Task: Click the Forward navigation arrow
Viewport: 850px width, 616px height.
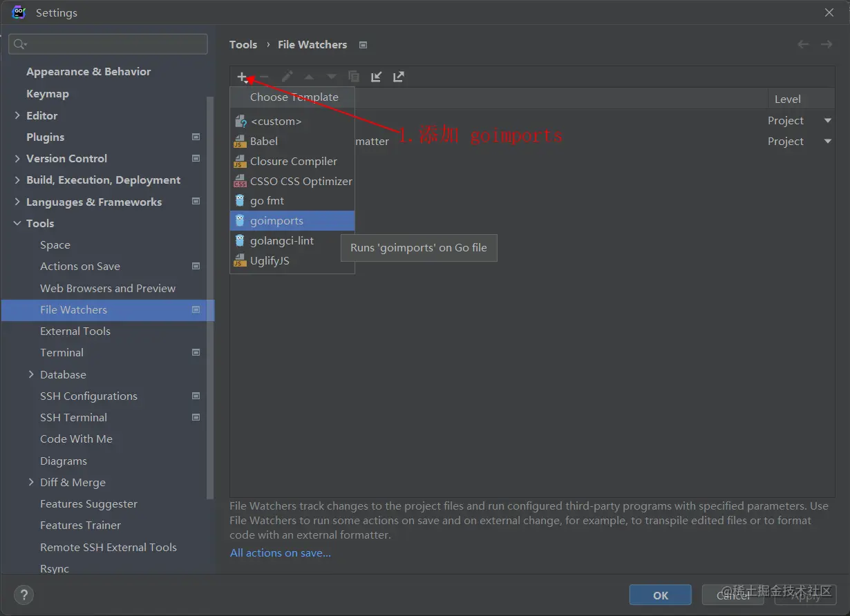Action: [x=827, y=44]
